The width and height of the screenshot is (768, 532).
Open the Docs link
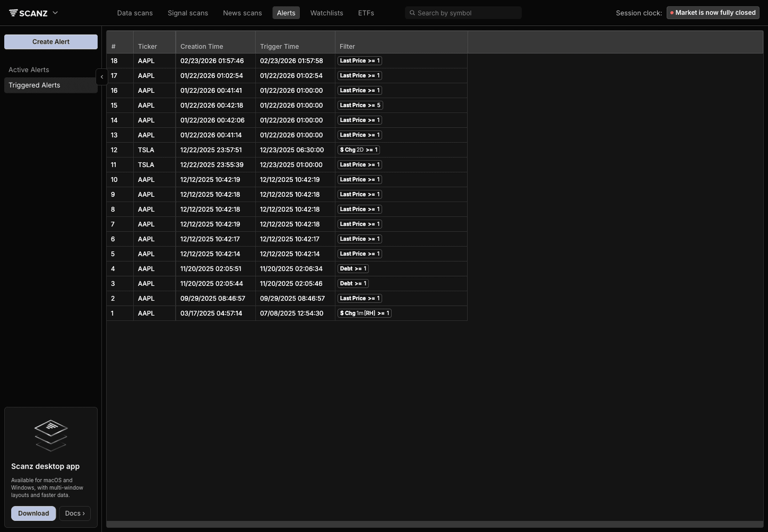click(75, 513)
